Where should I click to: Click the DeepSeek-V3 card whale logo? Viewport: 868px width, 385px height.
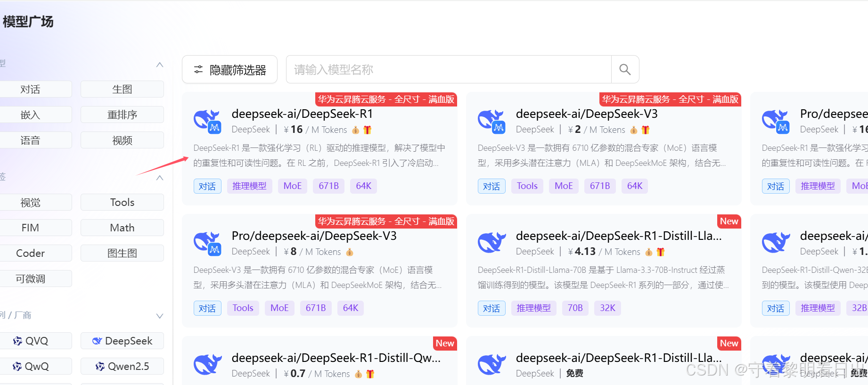click(x=492, y=121)
